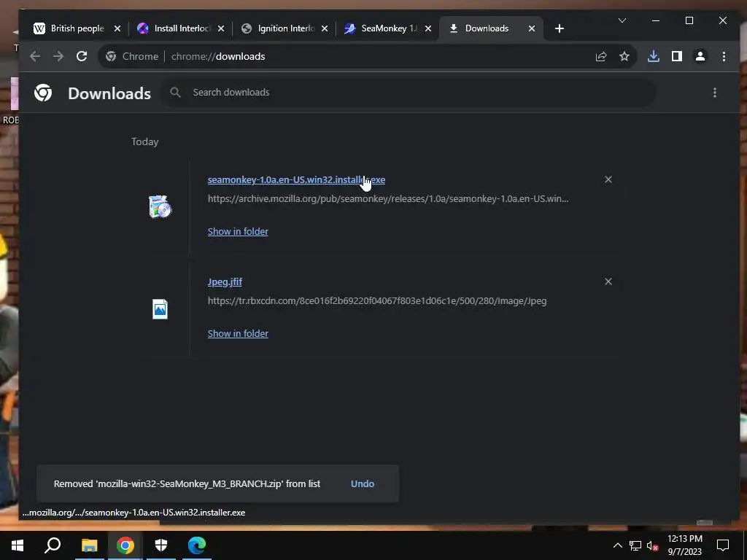This screenshot has width=747, height=560.
Task: Click the Removed from list toast message
Action: point(187,484)
